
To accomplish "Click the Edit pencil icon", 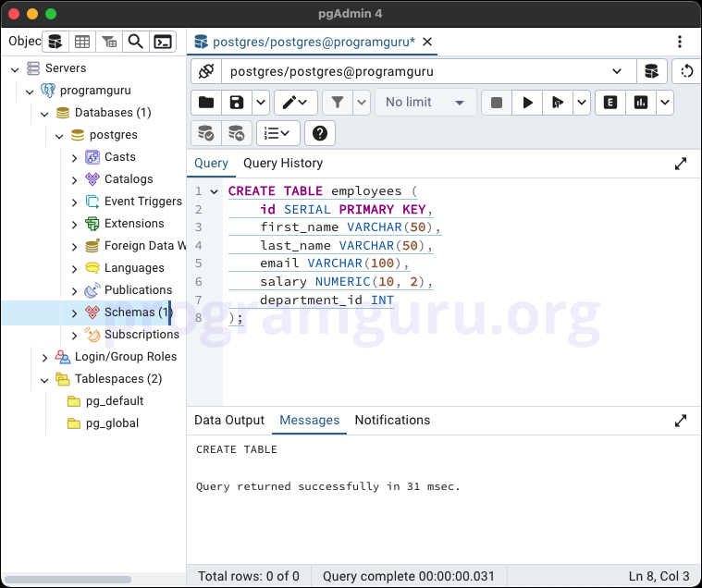I will (295, 103).
